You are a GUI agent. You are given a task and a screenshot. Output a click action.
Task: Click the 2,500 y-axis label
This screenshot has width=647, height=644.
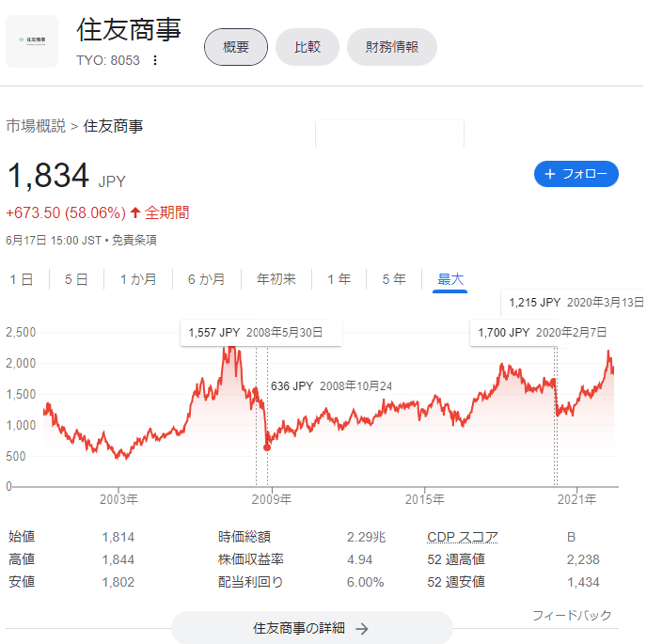coord(21,332)
